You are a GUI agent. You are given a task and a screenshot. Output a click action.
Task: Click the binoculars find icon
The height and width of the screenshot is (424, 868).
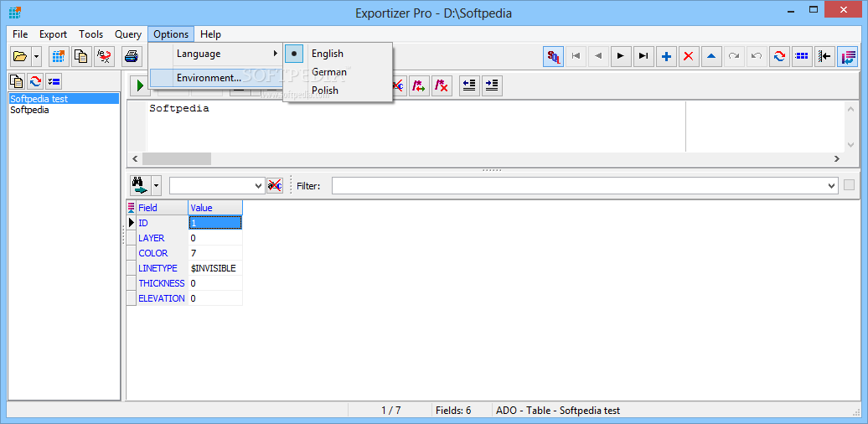click(140, 185)
